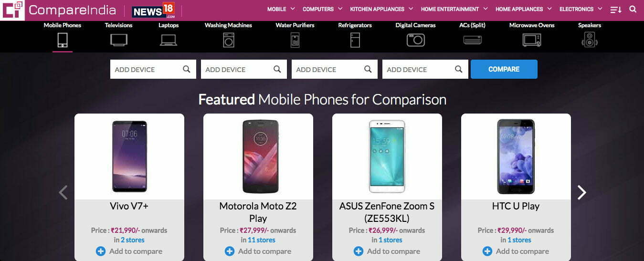
Task: Open the Refrigerators category icon
Action: (355, 40)
